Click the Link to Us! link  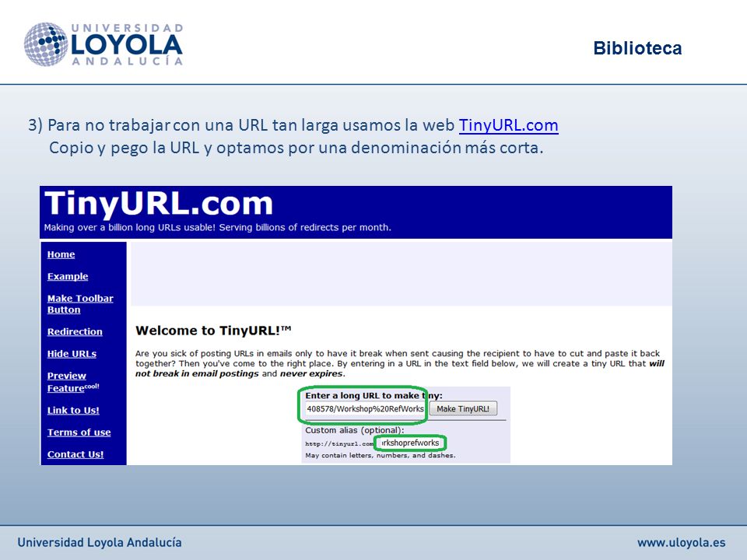[73, 410]
